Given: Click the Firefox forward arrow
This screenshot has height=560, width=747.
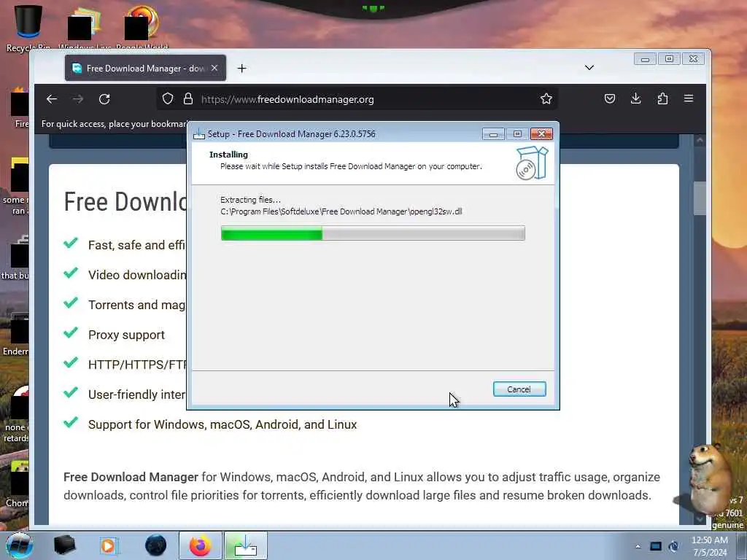Looking at the screenshot, I should point(78,99).
